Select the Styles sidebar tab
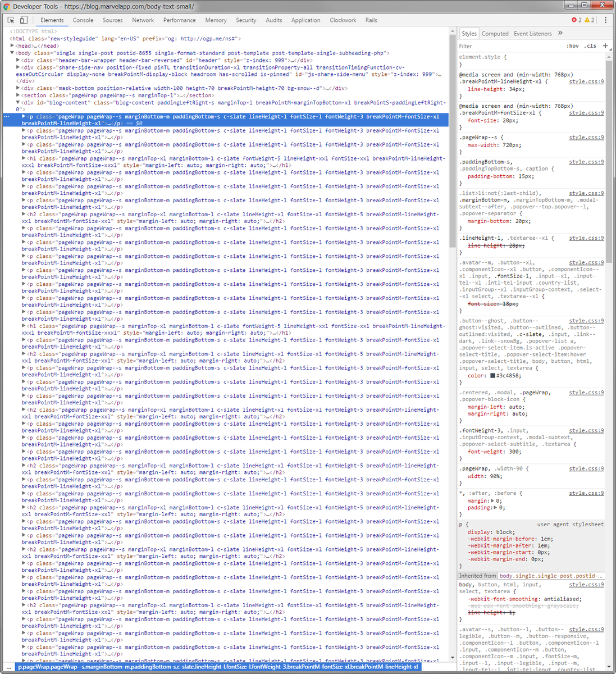This screenshot has width=616, height=674. (469, 34)
